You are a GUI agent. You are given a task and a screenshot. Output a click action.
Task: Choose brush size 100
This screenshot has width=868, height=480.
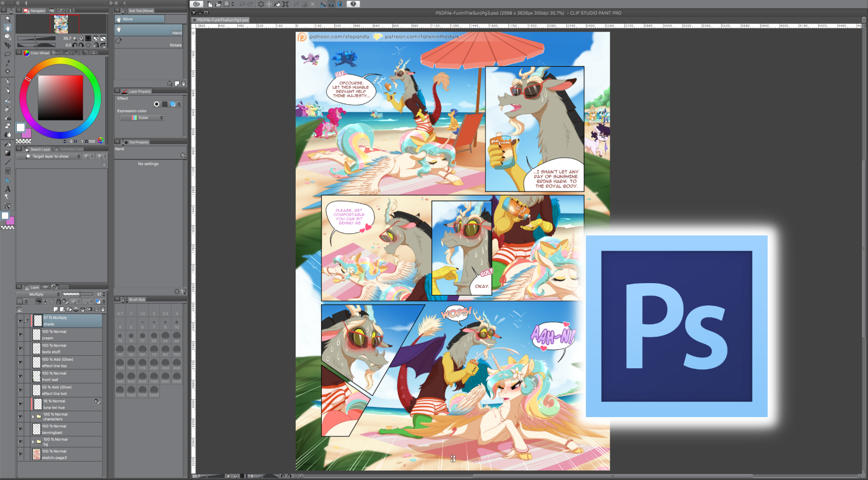click(177, 350)
